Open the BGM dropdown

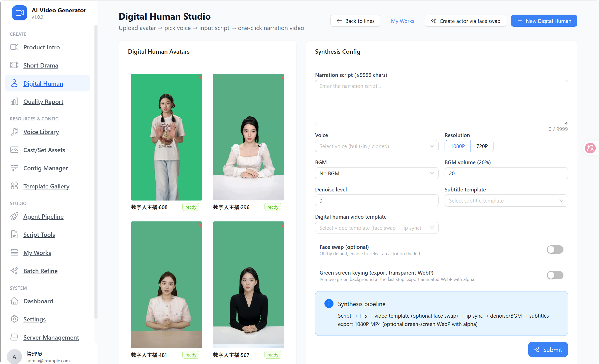point(377,173)
